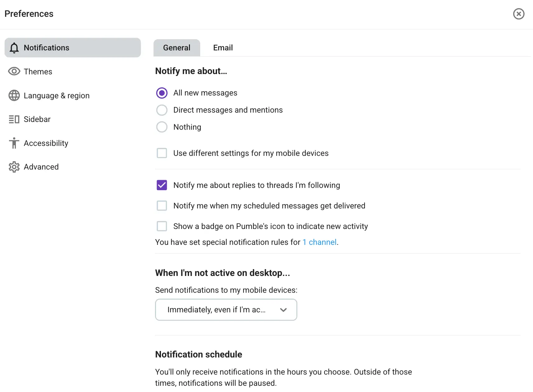Switch to the General tab
Image resolution: width=533 pixels, height=392 pixels.
177,48
